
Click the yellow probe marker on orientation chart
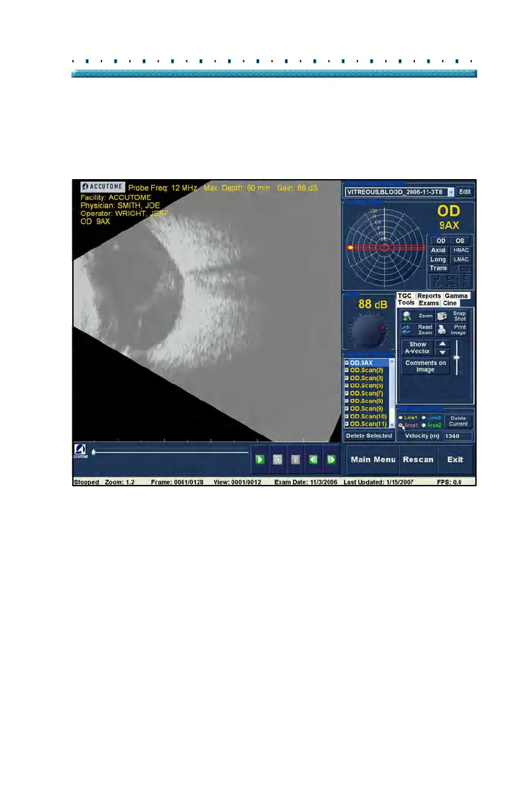[x=349, y=247]
